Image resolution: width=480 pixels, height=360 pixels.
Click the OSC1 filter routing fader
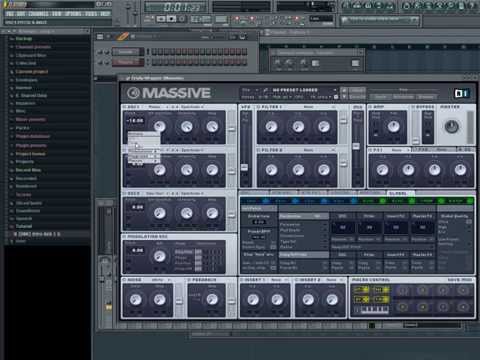[x=231, y=129]
